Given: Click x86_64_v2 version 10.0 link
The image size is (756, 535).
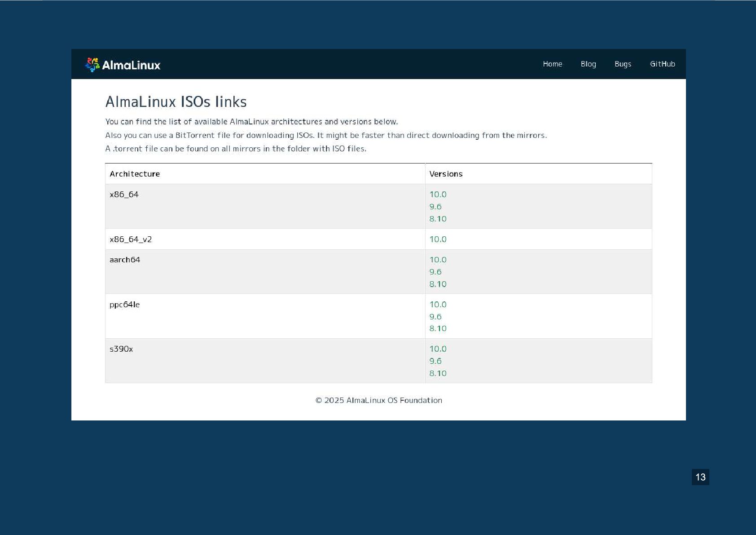Looking at the screenshot, I should pyautogui.click(x=438, y=239).
